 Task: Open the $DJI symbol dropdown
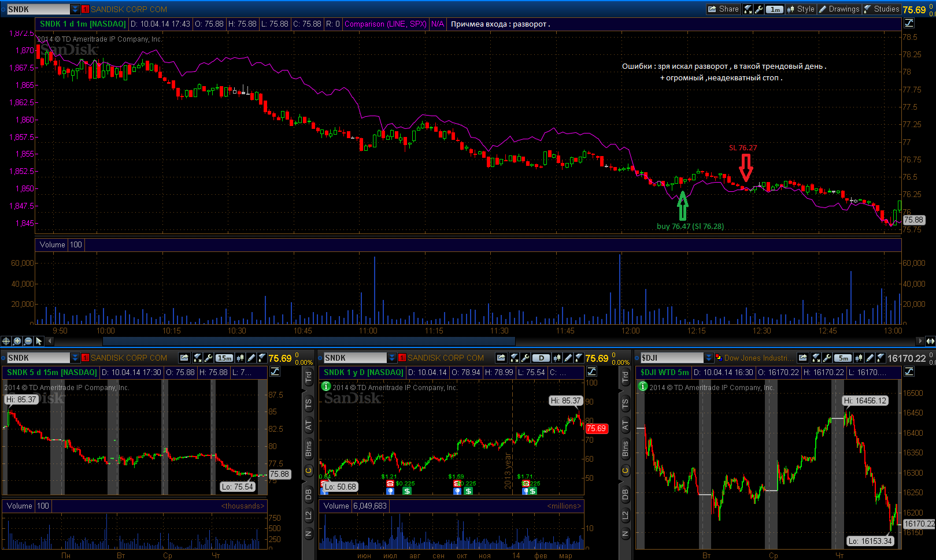tap(709, 358)
